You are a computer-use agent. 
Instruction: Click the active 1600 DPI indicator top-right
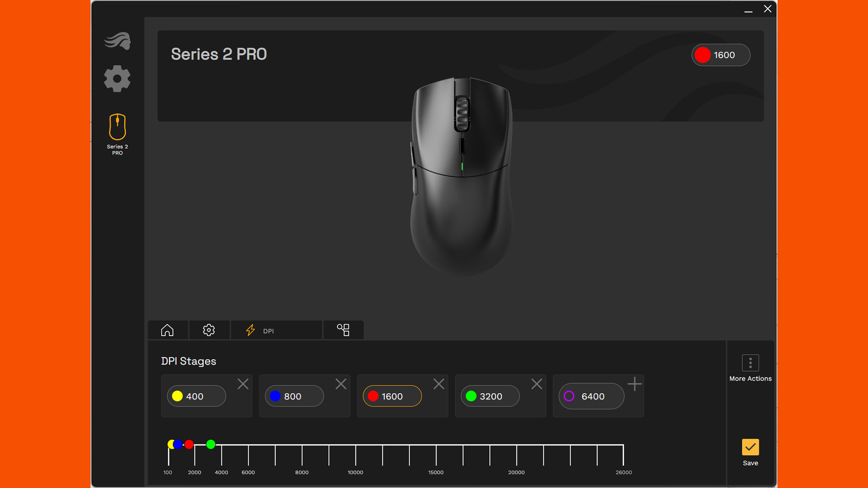tap(720, 55)
